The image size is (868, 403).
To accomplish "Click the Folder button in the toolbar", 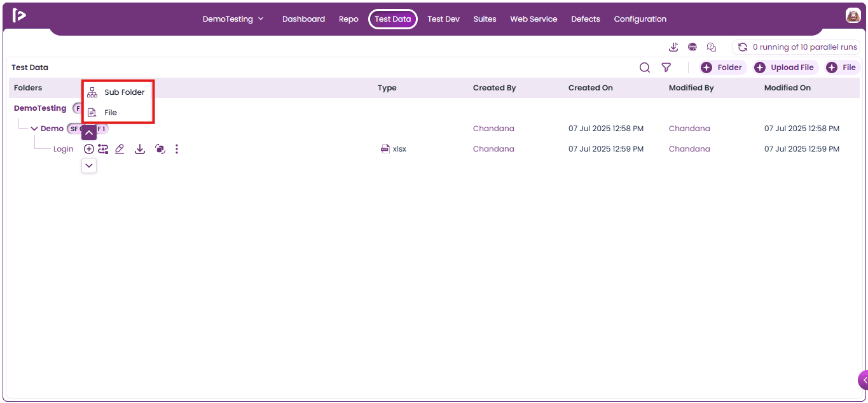I will tap(723, 67).
